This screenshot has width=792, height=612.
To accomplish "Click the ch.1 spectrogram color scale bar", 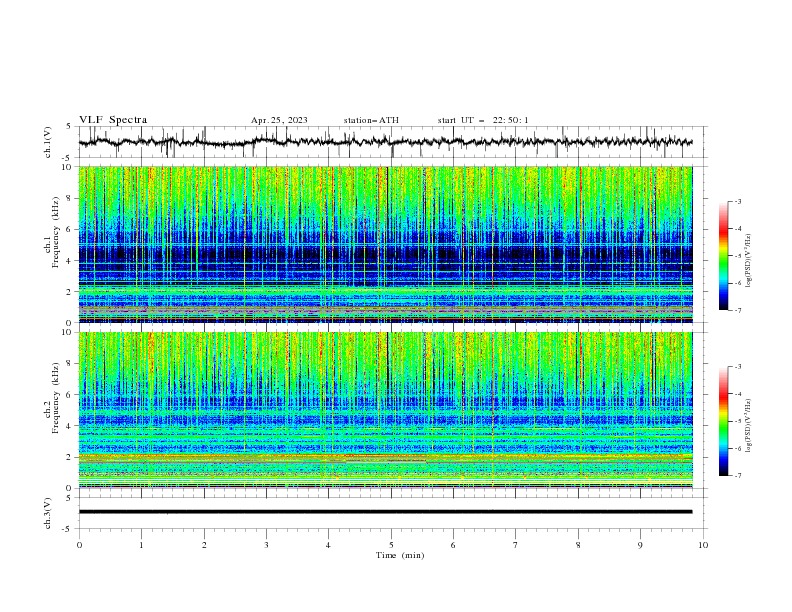I will click(x=723, y=256).
